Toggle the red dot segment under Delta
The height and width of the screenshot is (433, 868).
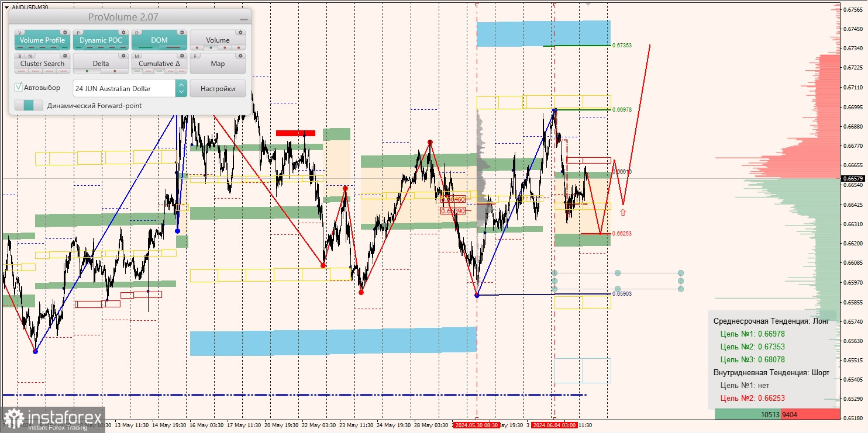115,71
